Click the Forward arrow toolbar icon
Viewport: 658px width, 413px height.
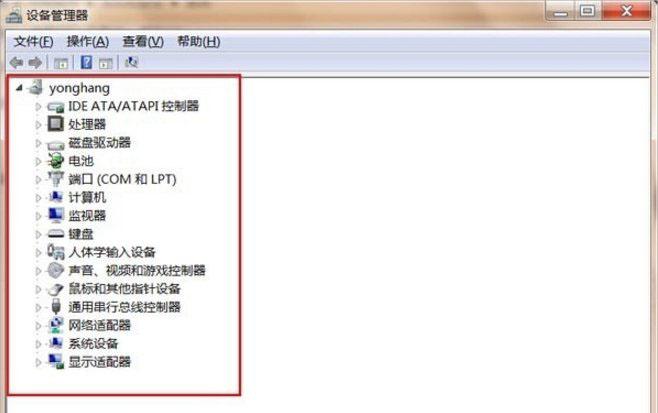tap(35, 63)
